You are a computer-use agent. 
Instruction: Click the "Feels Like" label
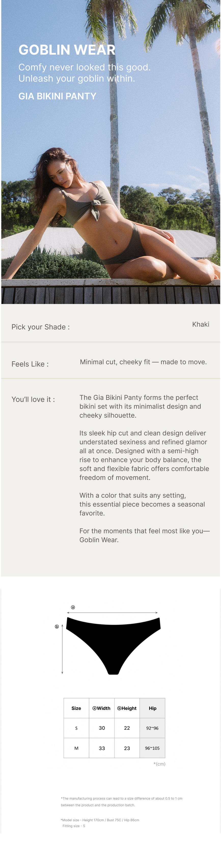click(30, 364)
